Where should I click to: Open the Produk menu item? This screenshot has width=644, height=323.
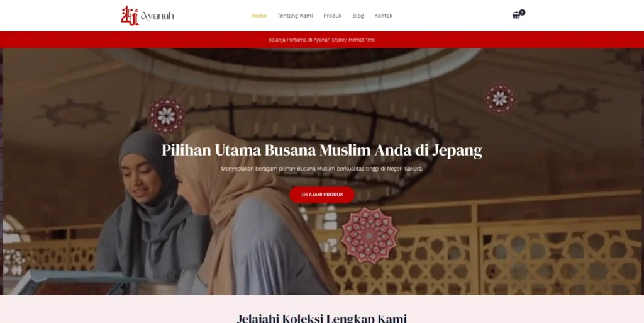(x=332, y=16)
